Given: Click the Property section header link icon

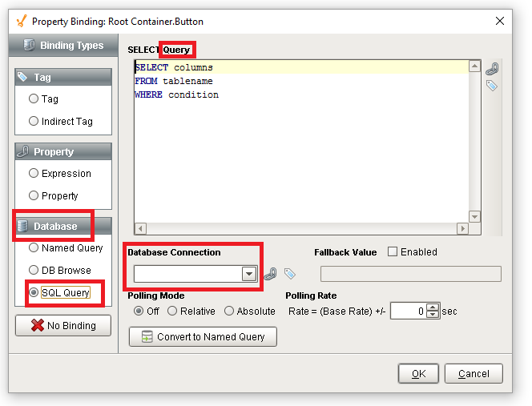Looking at the screenshot, I should click(23, 151).
